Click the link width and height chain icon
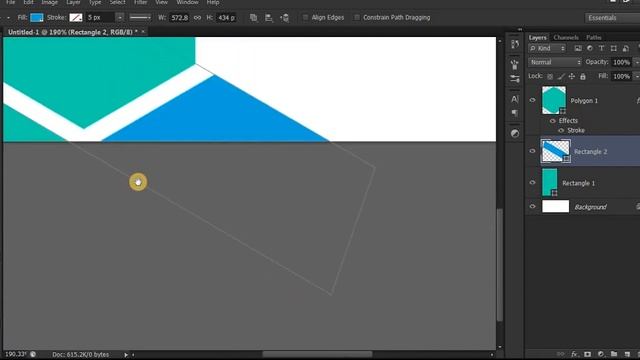The height and width of the screenshot is (360, 640). [197, 18]
